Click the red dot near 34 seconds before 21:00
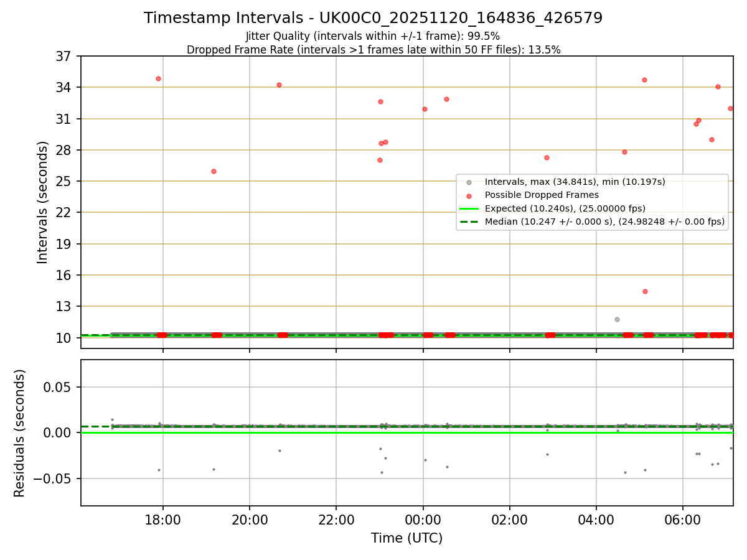Viewport: 747px width, 560px height. (x=279, y=85)
